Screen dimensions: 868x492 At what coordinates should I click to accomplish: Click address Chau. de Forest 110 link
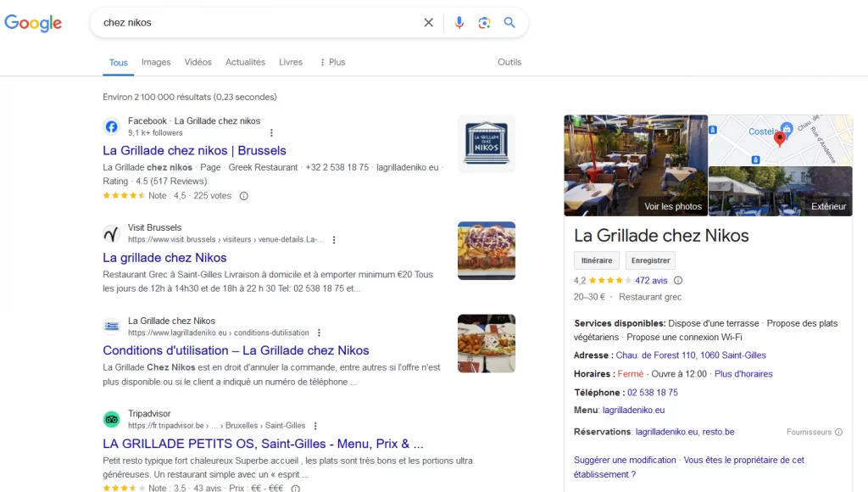click(x=691, y=355)
